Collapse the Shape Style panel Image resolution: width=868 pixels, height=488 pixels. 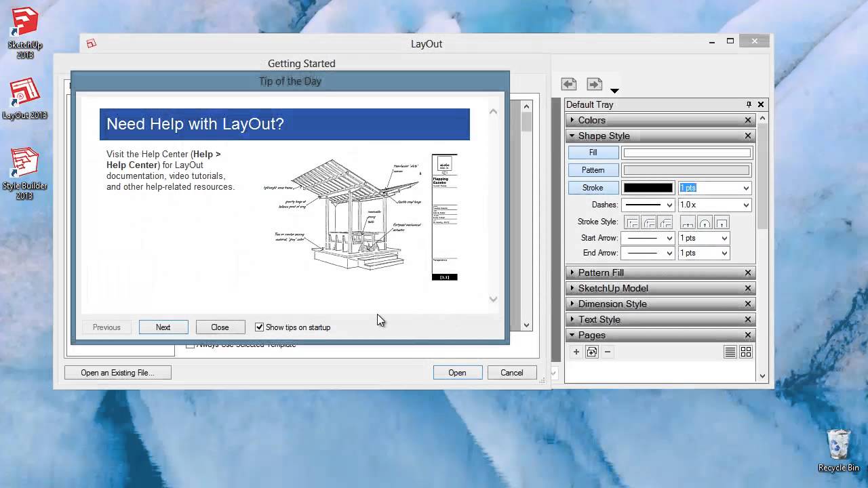[x=572, y=136]
